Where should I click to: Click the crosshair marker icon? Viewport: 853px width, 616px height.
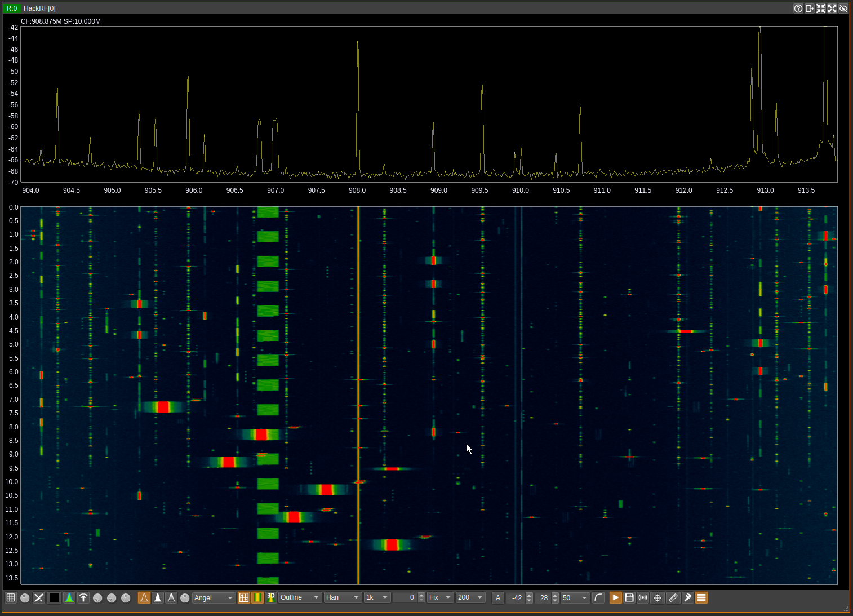[x=657, y=597]
